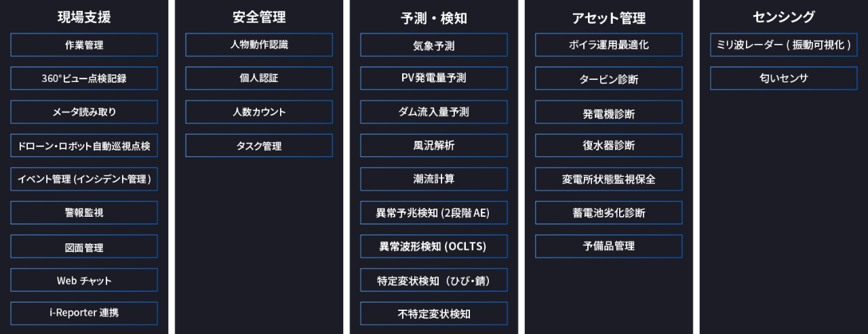The image size is (868, 334).
Task: Click the 作業管理 button
Action: coord(84,45)
